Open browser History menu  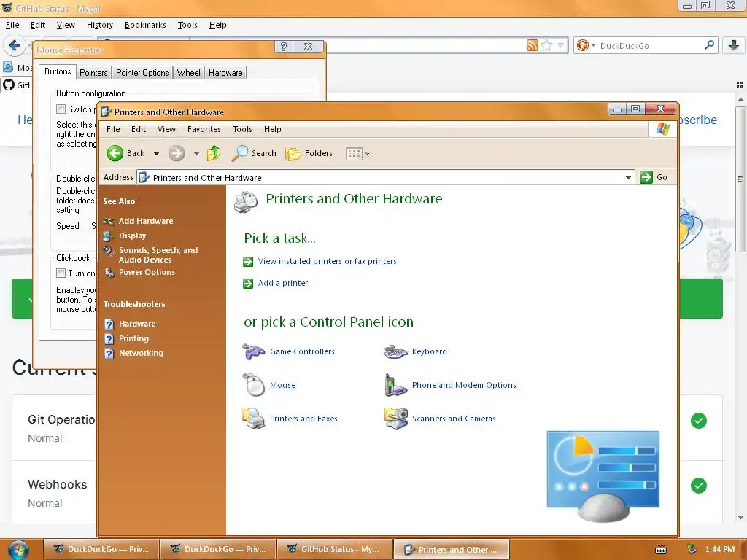pos(99,25)
